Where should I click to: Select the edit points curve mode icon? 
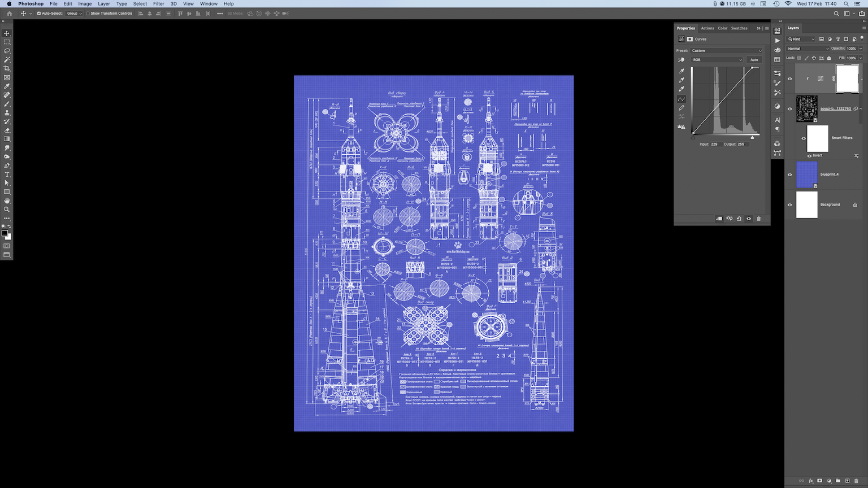point(682,99)
